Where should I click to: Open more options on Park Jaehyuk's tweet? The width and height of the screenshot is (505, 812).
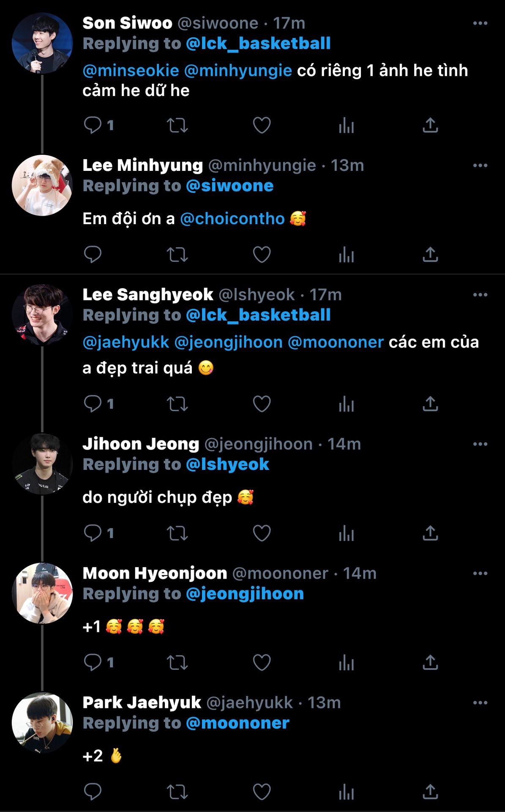(x=480, y=703)
